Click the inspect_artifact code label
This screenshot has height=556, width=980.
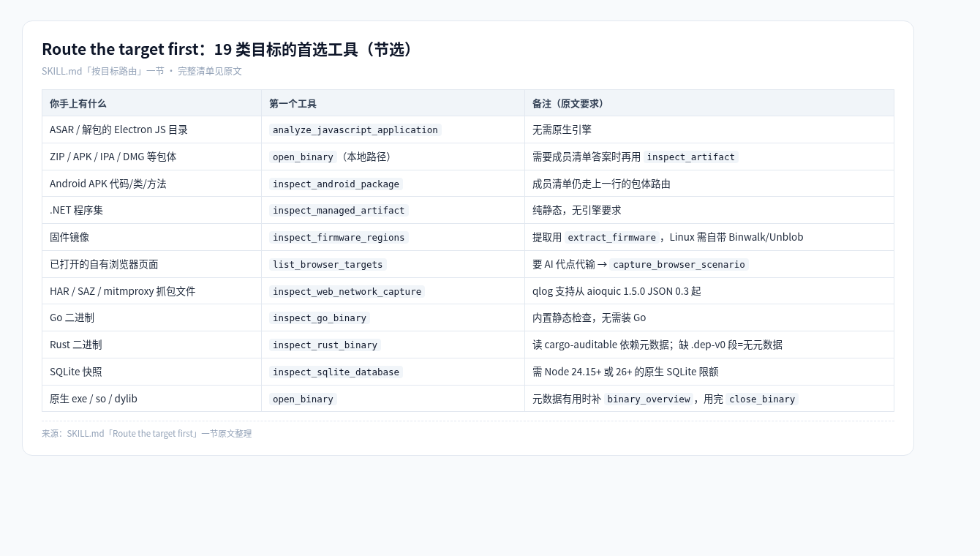coord(690,157)
